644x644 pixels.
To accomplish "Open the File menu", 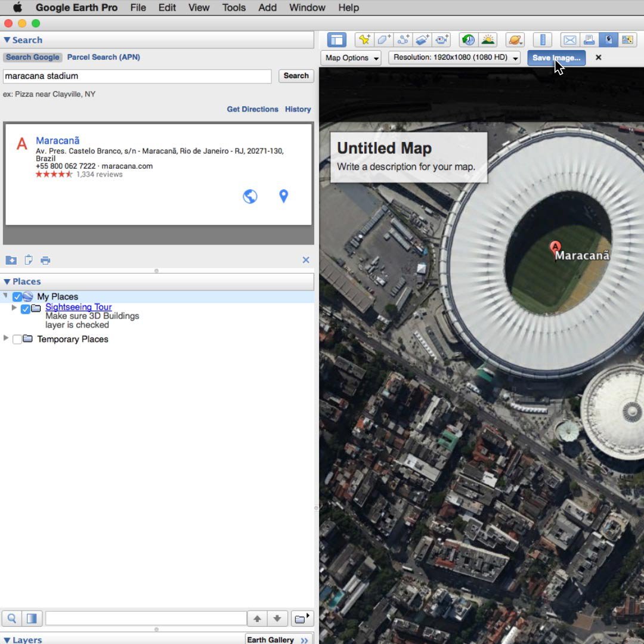I will tap(138, 7).
